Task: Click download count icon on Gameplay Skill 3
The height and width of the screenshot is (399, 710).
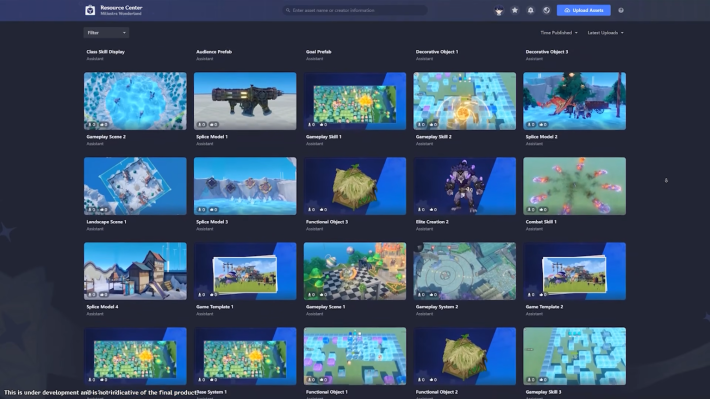Action: click(529, 380)
